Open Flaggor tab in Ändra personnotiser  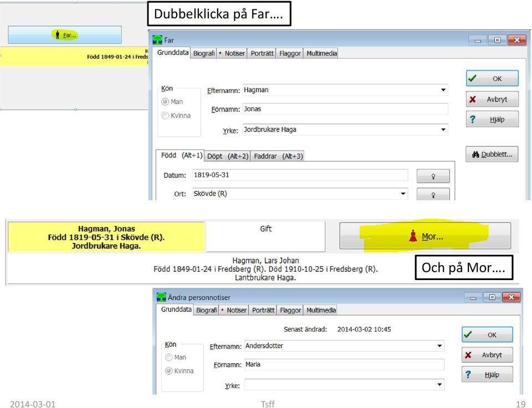coord(290,310)
